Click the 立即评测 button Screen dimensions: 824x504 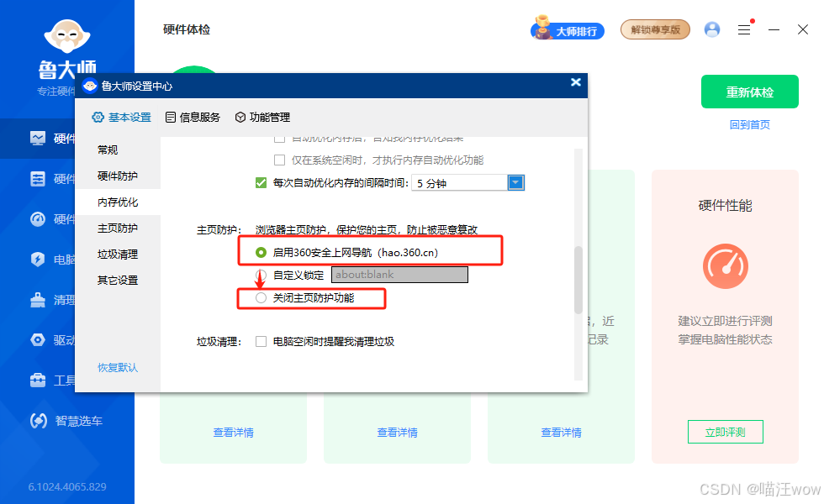pyautogui.click(x=725, y=432)
